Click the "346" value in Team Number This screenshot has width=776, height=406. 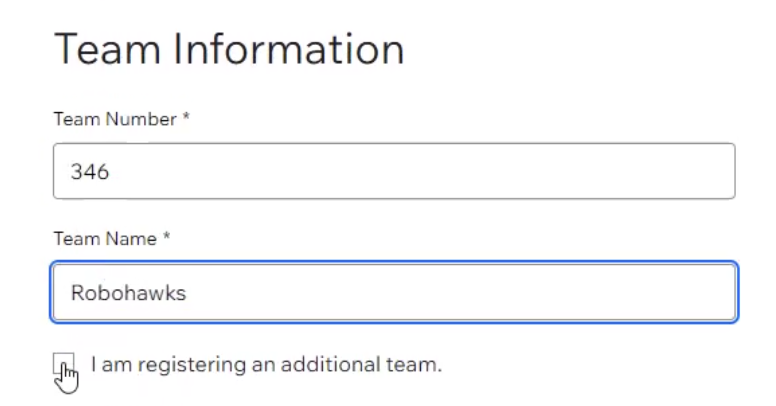(x=89, y=172)
